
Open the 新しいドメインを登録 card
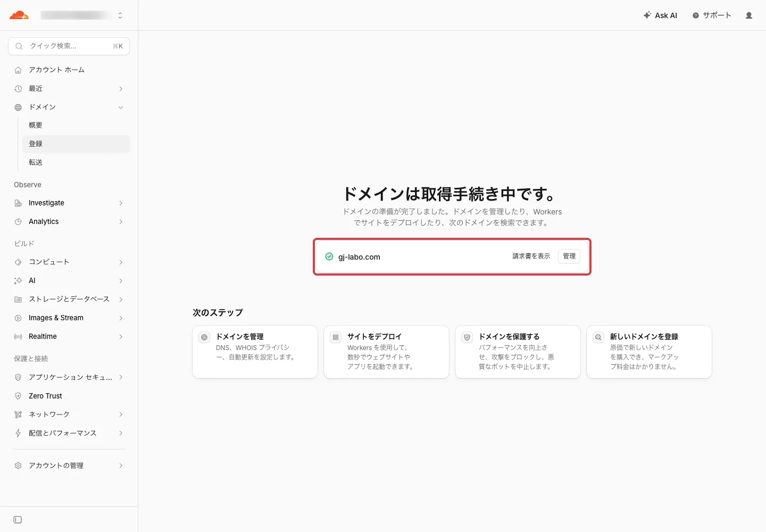pyautogui.click(x=649, y=352)
